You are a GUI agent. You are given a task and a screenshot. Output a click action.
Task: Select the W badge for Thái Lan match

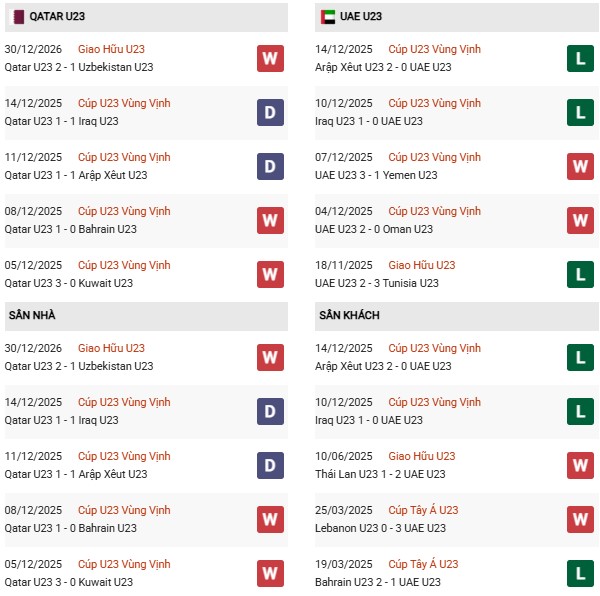coord(580,465)
